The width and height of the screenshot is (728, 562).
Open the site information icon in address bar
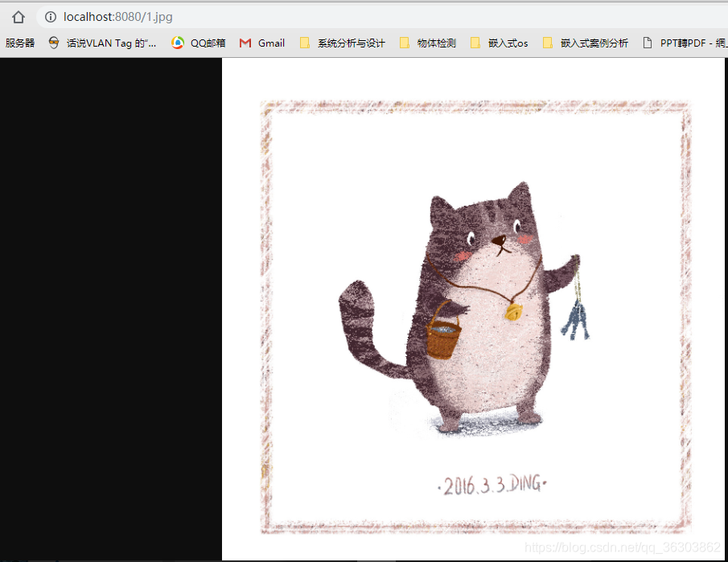click(50, 17)
